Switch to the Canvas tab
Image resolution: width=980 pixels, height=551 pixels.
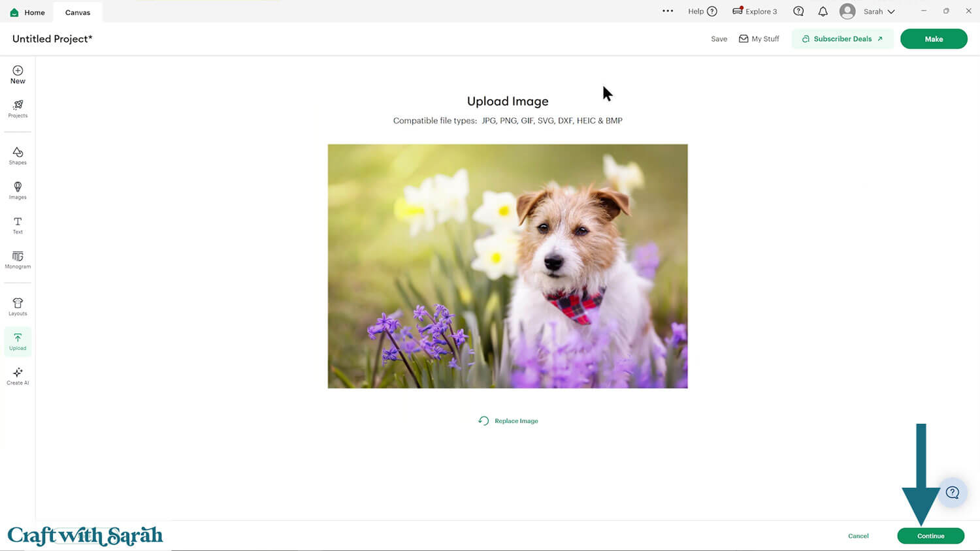pyautogui.click(x=78, y=12)
